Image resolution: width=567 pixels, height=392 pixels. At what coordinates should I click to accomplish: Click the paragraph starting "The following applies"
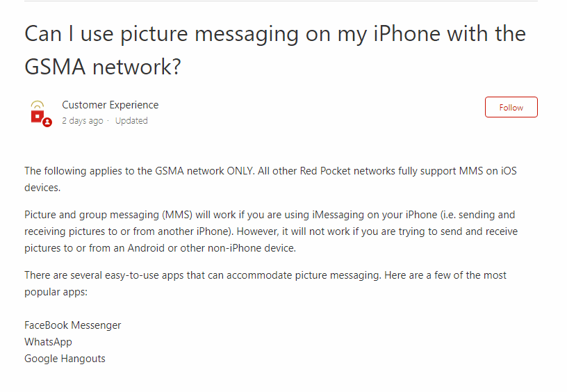[270, 179]
